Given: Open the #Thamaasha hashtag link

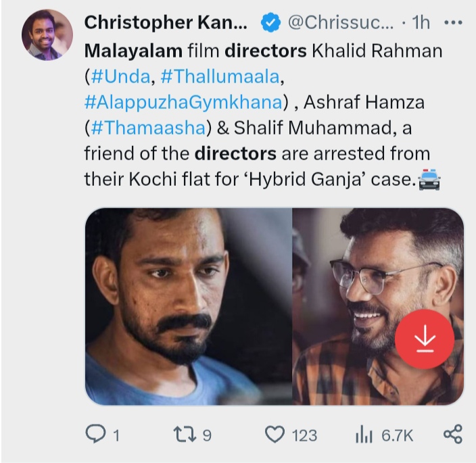Looking at the screenshot, I should (x=148, y=128).
